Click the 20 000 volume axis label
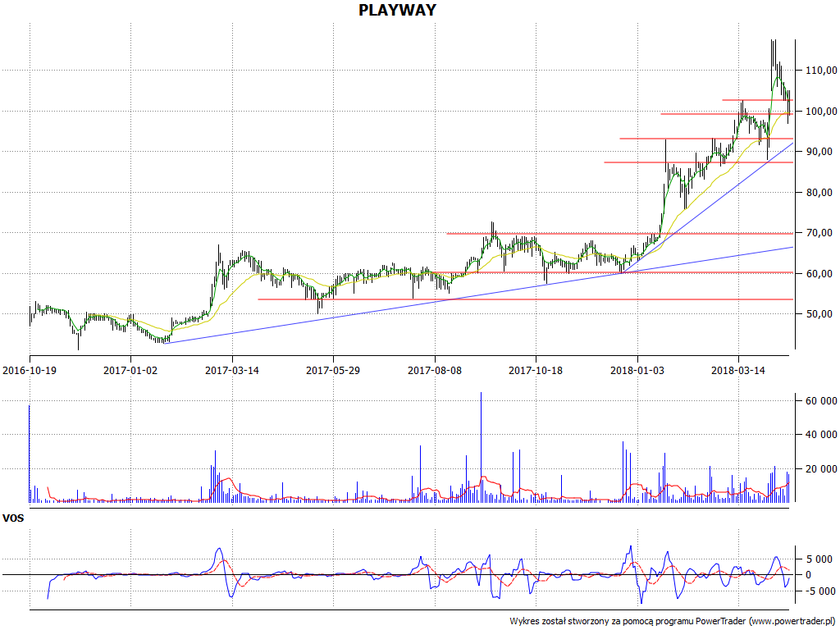Image resolution: width=840 pixels, height=630 pixels. (x=820, y=468)
